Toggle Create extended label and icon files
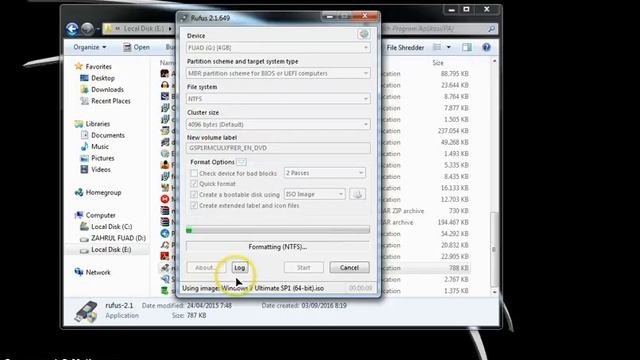 click(x=194, y=205)
